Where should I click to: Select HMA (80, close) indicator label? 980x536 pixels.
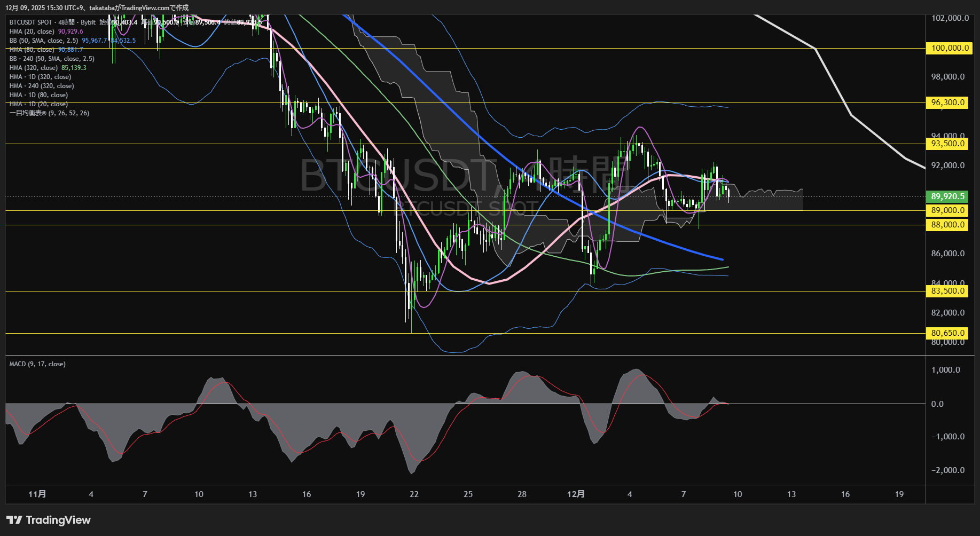(32, 50)
